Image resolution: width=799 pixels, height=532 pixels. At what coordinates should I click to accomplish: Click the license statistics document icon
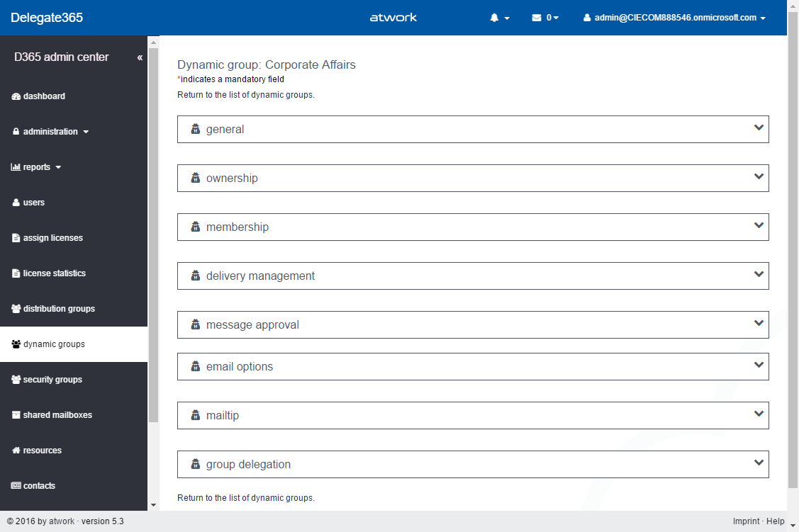click(16, 273)
